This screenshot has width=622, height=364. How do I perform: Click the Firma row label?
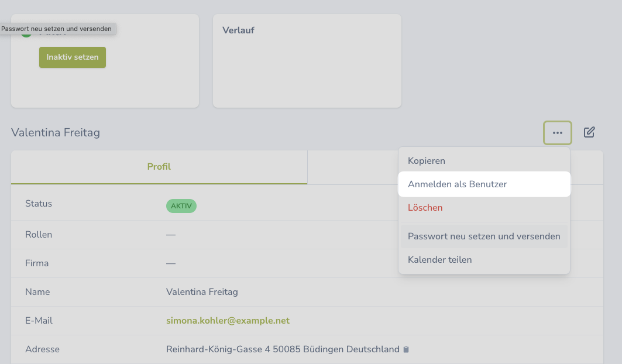tap(37, 263)
